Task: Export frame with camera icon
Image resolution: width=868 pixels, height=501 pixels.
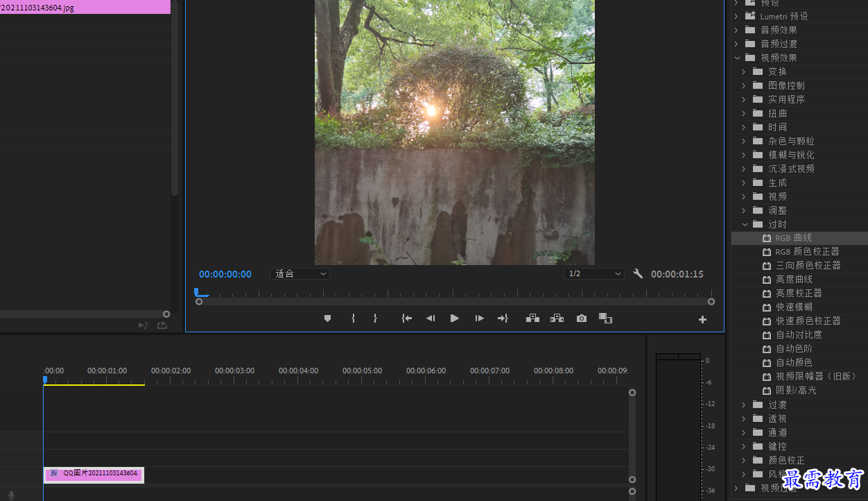Action: 582,319
